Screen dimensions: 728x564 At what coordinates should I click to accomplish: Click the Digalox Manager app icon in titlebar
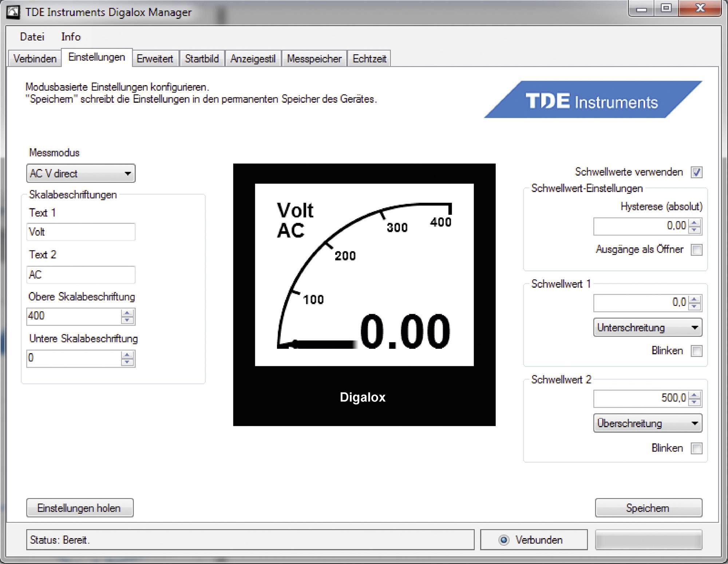click(13, 12)
